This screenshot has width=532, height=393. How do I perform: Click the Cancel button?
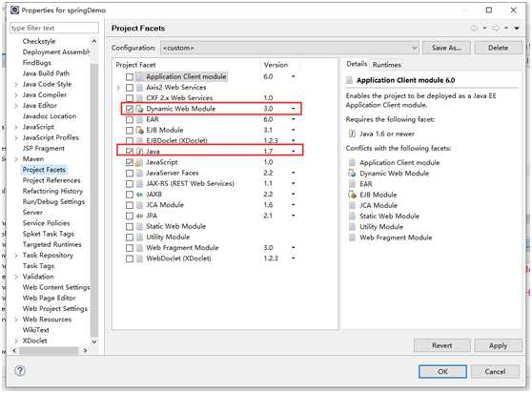tap(495, 371)
